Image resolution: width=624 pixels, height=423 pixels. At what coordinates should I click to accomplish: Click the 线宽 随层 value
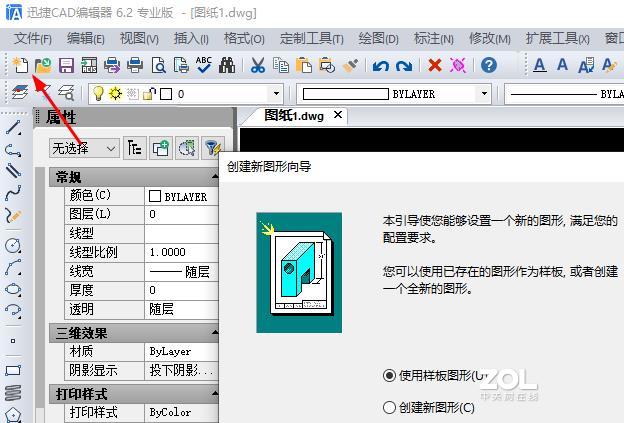click(x=181, y=271)
